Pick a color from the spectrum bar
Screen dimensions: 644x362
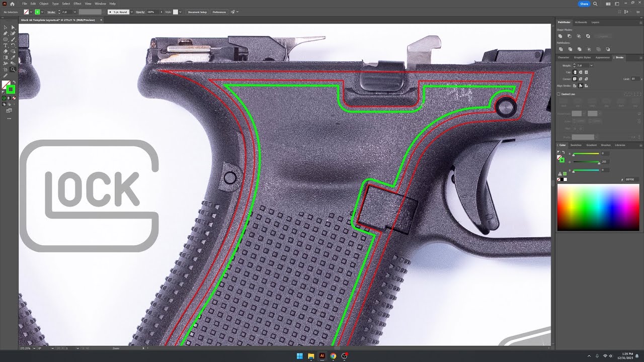[598, 208]
